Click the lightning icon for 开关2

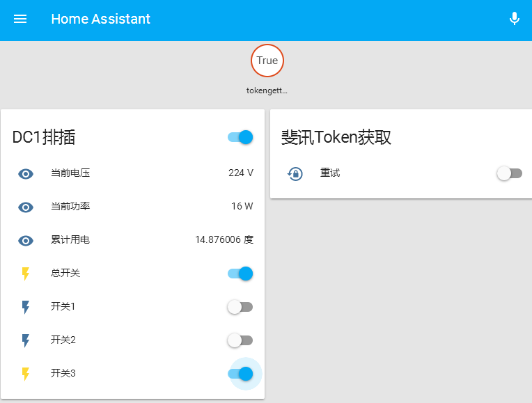pyautogui.click(x=26, y=340)
